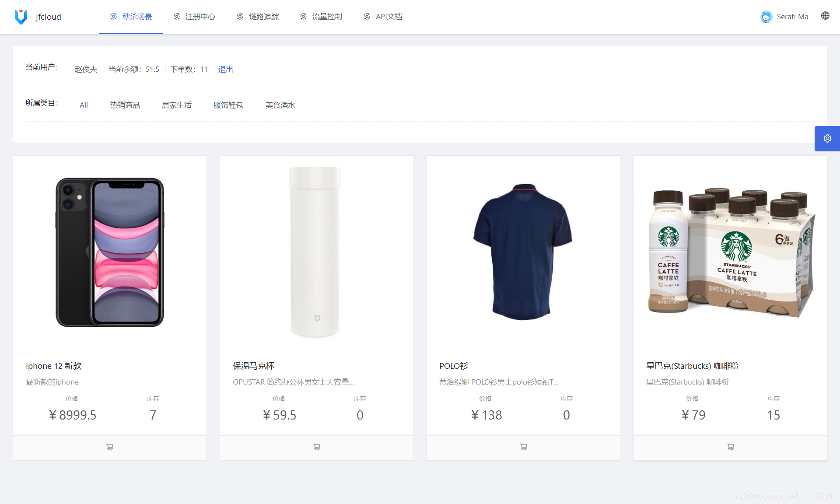Open the 链路追踪 menu item
This screenshot has height=504, width=840.
point(258,17)
